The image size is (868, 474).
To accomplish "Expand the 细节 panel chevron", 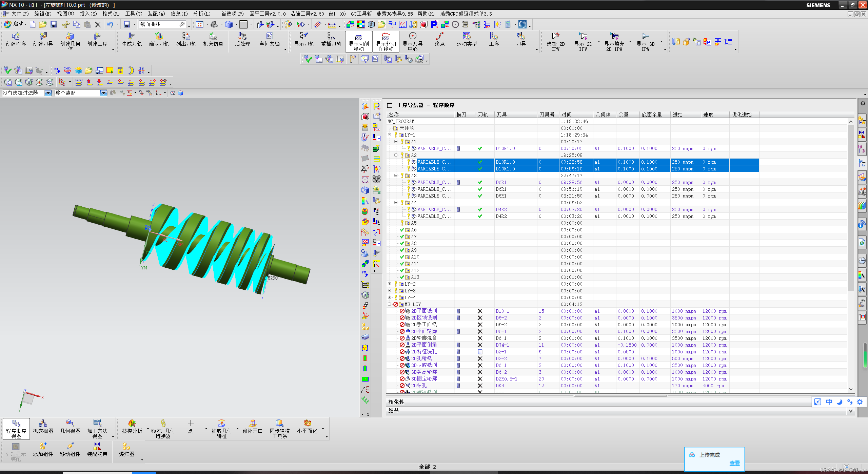I will (x=851, y=411).
